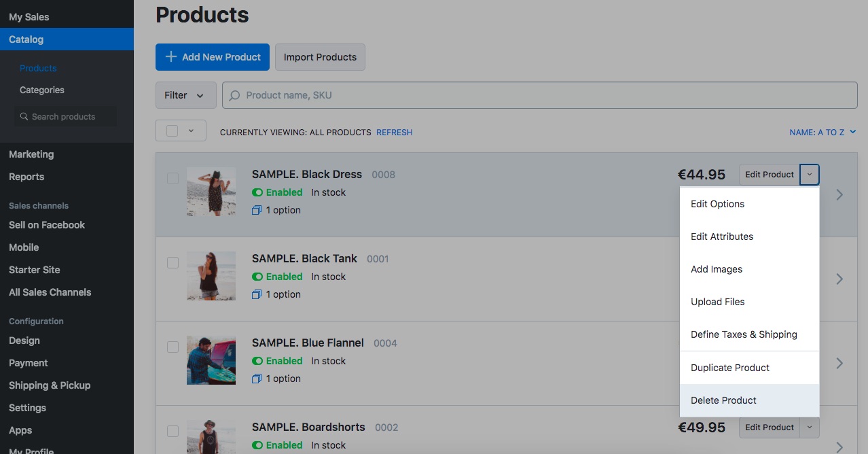Viewport: 868px width, 454px height.
Task: Click the options icon under SAMPLE. Black Dress
Action: coord(257,211)
